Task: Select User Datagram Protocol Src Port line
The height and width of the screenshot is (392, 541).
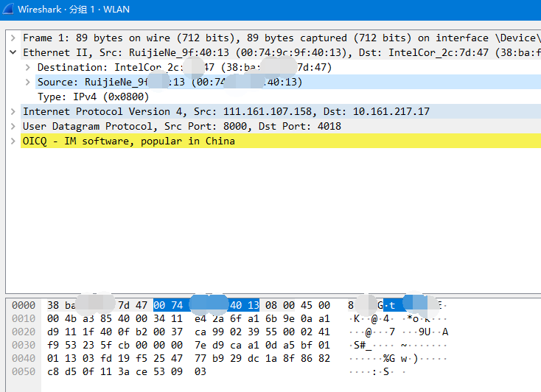Action: click(281, 126)
